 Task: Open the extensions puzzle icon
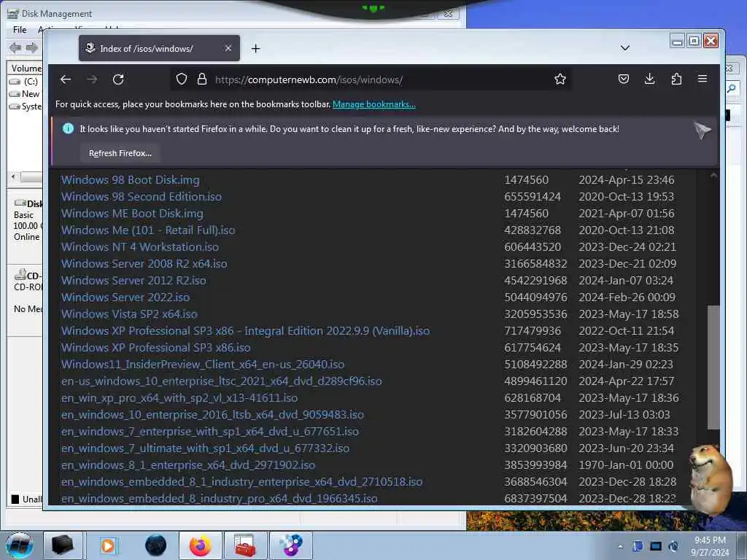[676, 79]
